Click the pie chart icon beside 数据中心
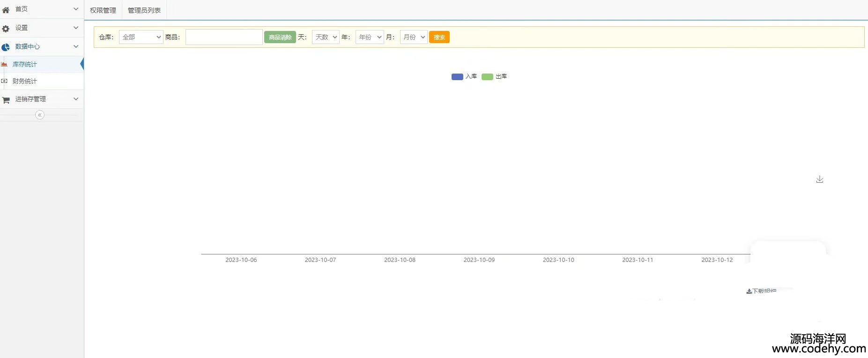868x358 pixels. click(6, 47)
